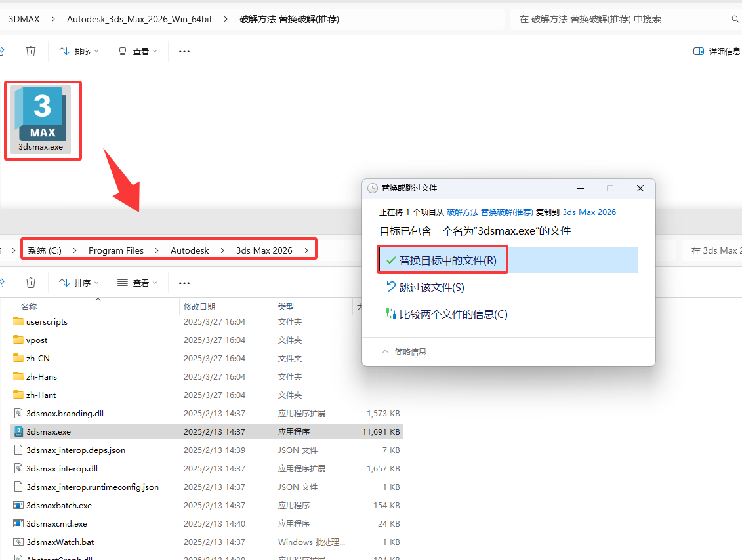Open the view dropdown in upper Explorer toolbar
Image resolution: width=742 pixels, height=560 pixels.
(x=137, y=51)
